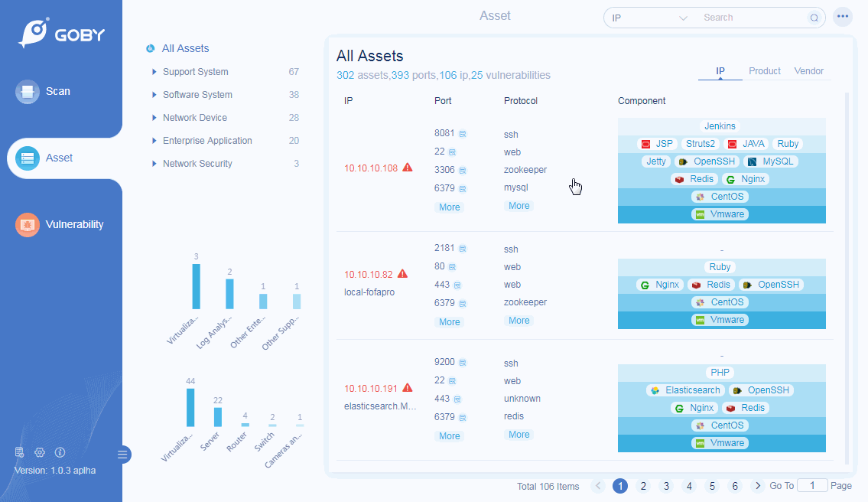
Task: Select the Asset sidebar item
Action: (x=64, y=158)
